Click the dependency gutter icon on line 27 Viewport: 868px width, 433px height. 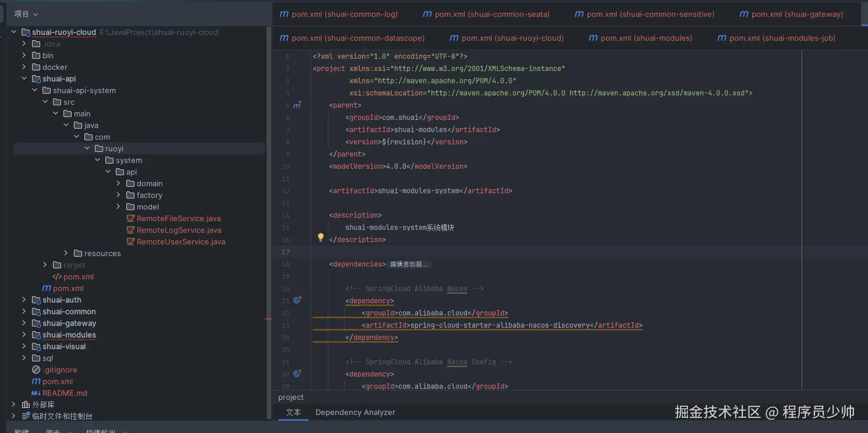pyautogui.click(x=297, y=374)
